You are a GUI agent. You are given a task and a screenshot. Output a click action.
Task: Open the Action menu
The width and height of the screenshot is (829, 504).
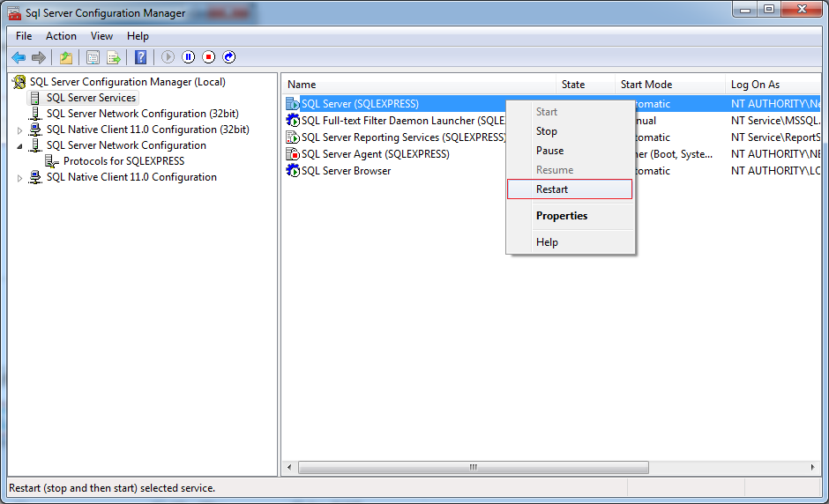(x=62, y=36)
